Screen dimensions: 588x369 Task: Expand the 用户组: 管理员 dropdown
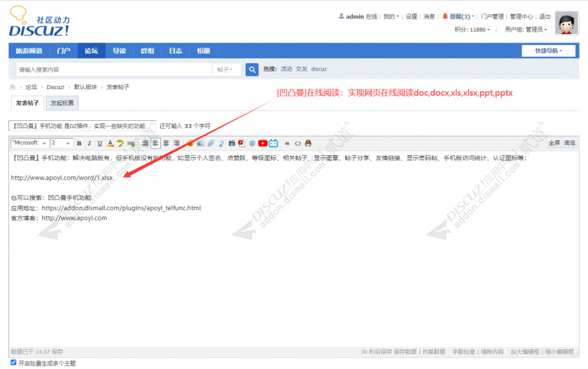[x=526, y=29]
